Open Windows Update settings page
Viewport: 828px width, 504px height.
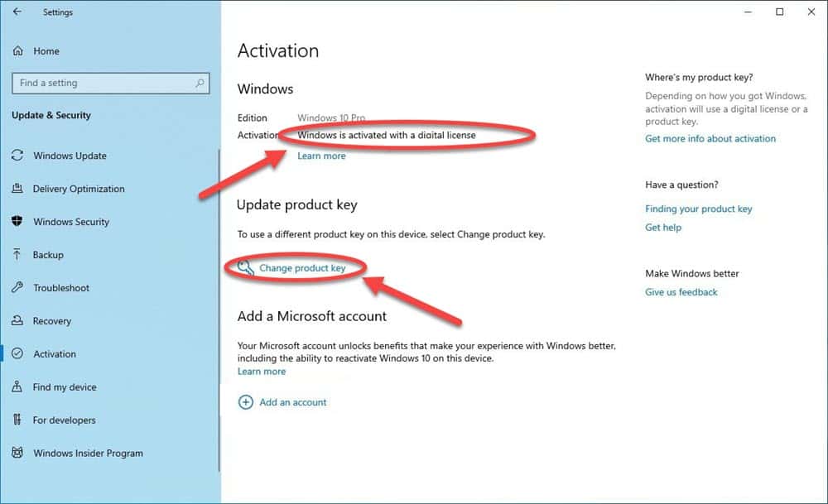point(70,156)
